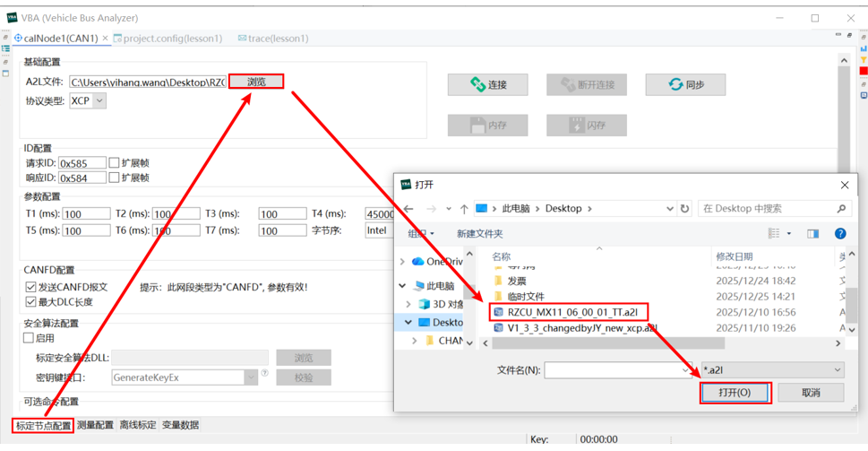This screenshot has width=868, height=451.
Task: Expand the OneDrive tree node
Action: [x=402, y=261]
